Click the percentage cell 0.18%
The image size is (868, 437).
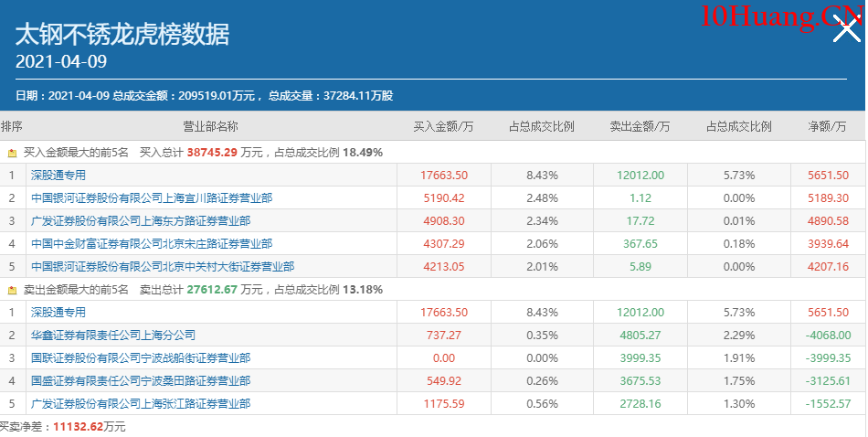point(739,244)
